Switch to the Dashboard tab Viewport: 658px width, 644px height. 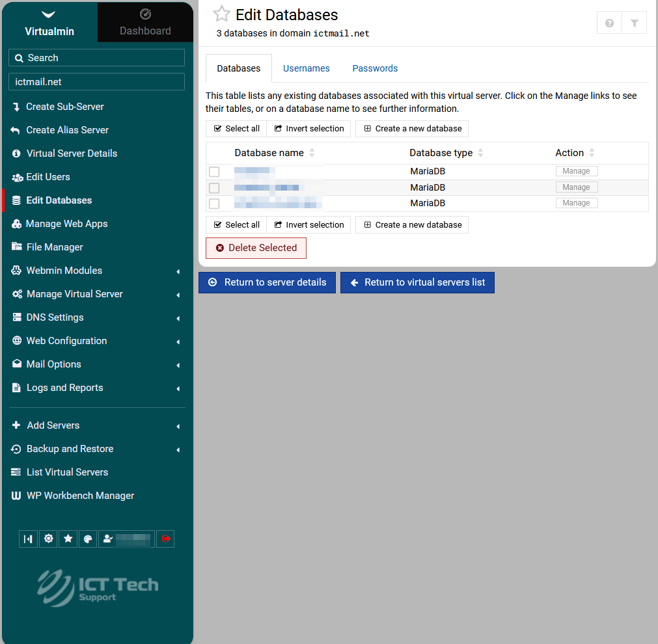point(145,22)
